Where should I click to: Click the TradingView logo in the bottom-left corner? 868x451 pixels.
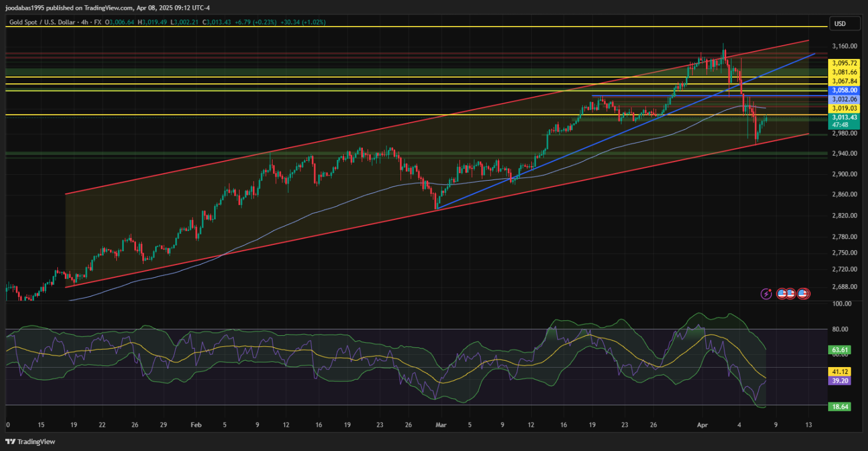pyautogui.click(x=32, y=442)
